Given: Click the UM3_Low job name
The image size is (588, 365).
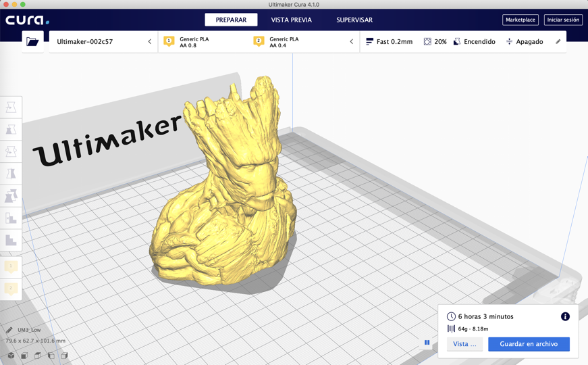Looking at the screenshot, I should [29, 330].
